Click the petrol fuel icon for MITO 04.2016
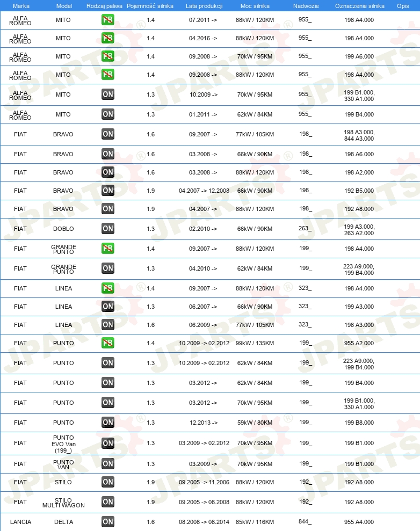 pyautogui.click(x=108, y=38)
